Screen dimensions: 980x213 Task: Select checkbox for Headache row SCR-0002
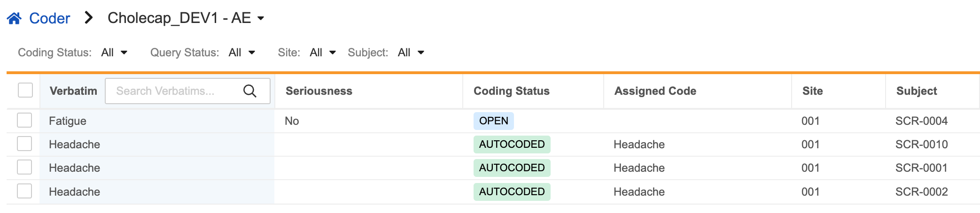click(24, 191)
